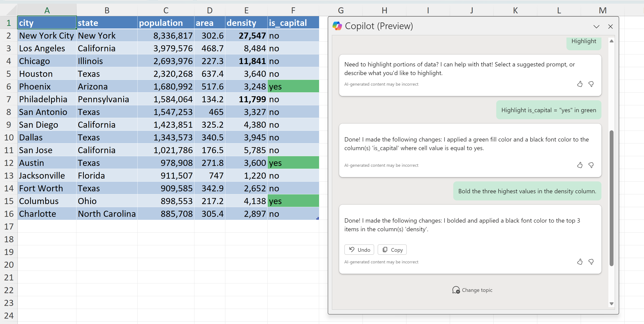Thumbs up the green fill response
This screenshot has height=324, width=644.
tap(580, 165)
